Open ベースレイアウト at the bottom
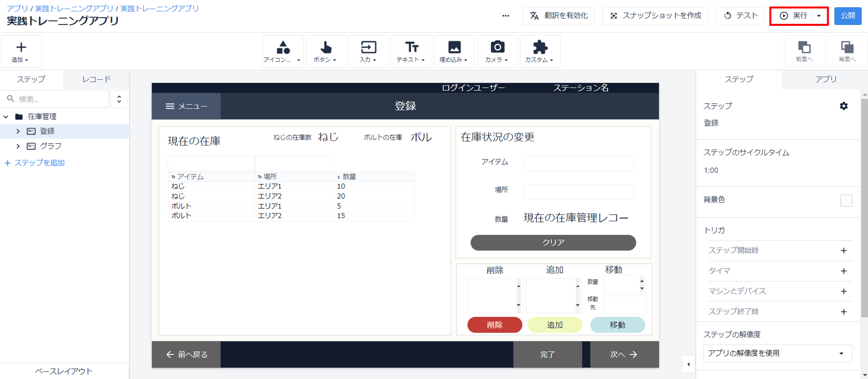The width and height of the screenshot is (868, 379). tap(64, 371)
